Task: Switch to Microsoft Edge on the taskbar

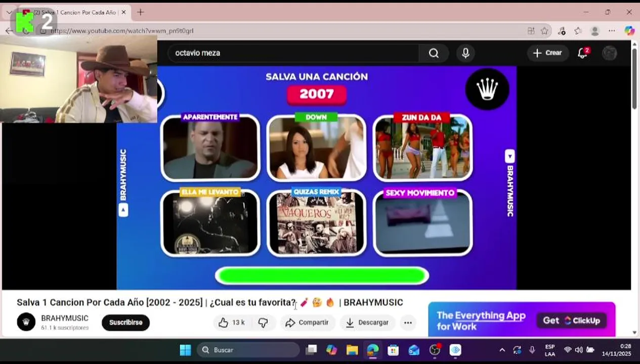Action: pos(373,350)
